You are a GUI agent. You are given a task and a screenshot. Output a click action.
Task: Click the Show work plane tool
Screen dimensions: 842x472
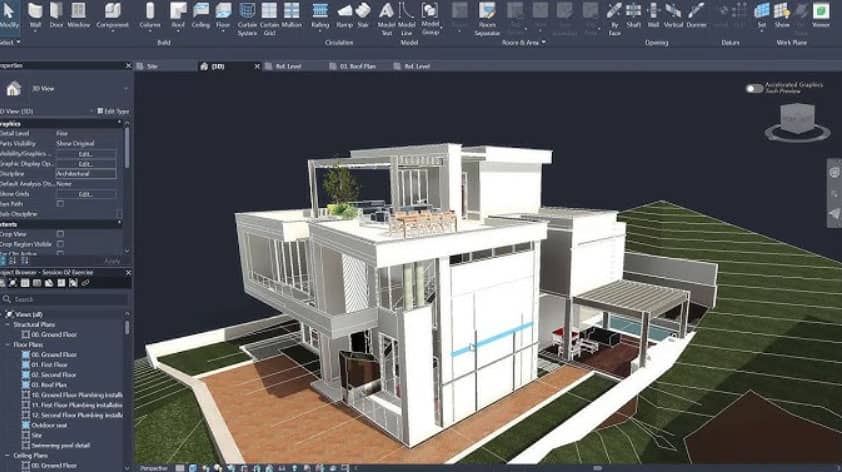click(x=782, y=15)
